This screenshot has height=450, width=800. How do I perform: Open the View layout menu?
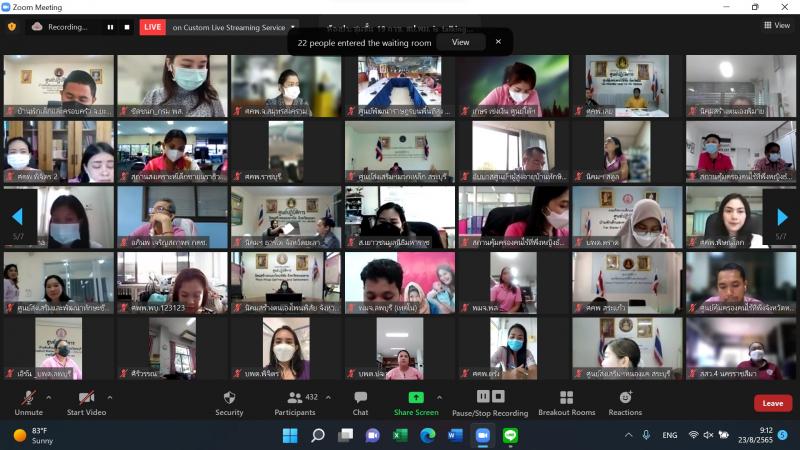point(777,25)
